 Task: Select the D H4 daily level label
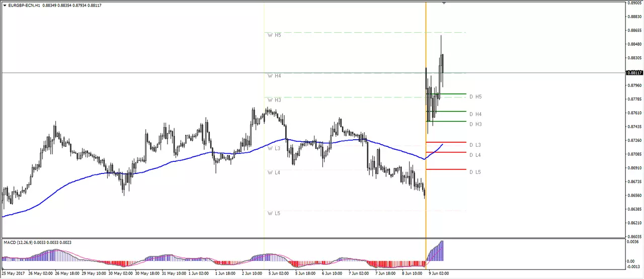[475, 115]
